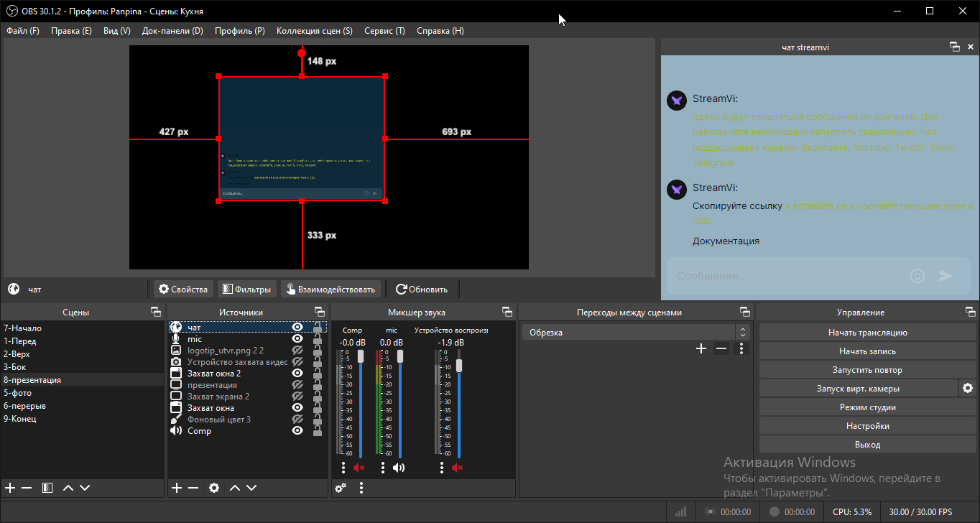Screen dimensions: 980x523
Task: Click the Обновить button
Action: coord(422,290)
